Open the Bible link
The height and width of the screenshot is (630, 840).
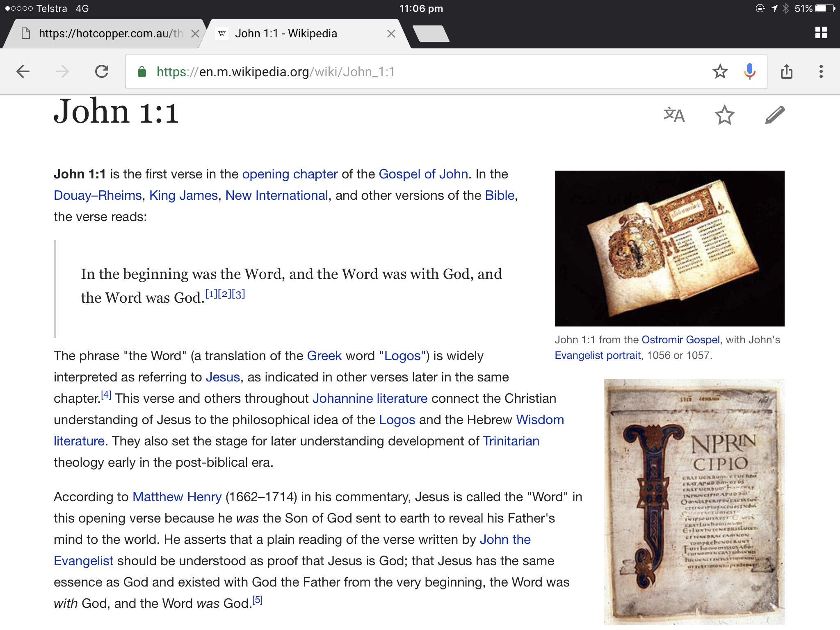[x=500, y=196]
